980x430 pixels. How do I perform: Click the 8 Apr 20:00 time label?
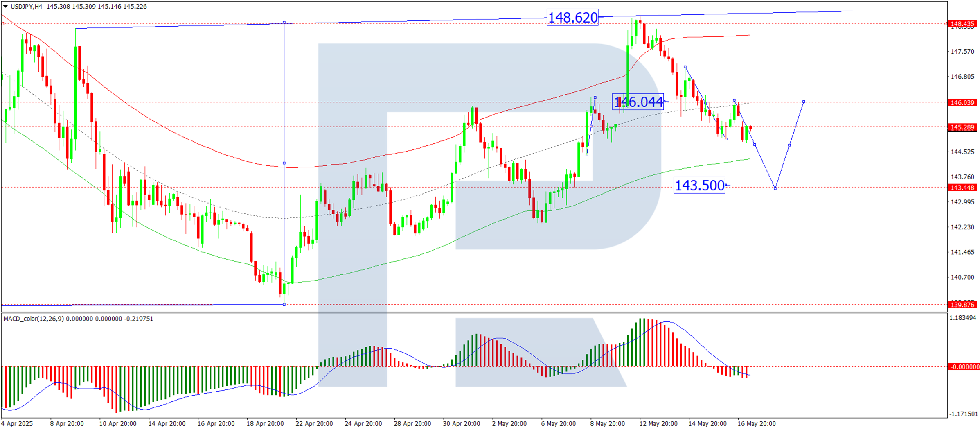[x=67, y=423]
